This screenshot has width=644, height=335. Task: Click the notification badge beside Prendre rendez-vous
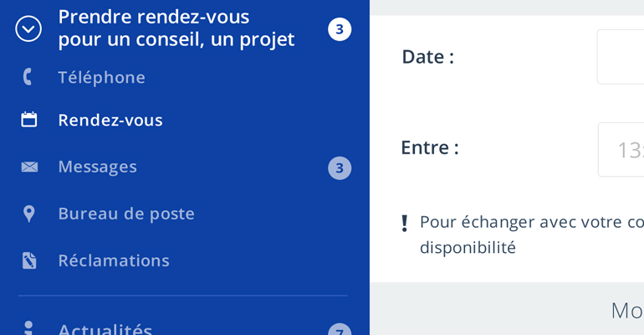click(340, 29)
